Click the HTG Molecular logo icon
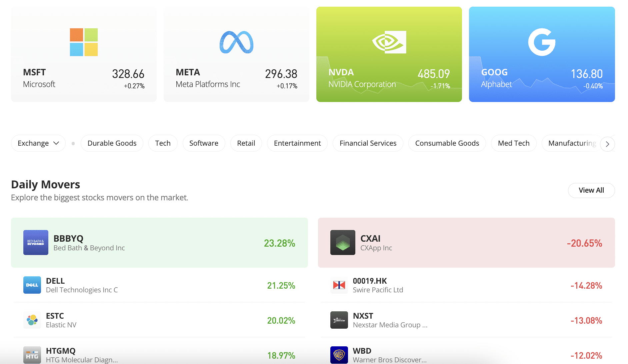This screenshot has width=628, height=364. click(x=32, y=355)
